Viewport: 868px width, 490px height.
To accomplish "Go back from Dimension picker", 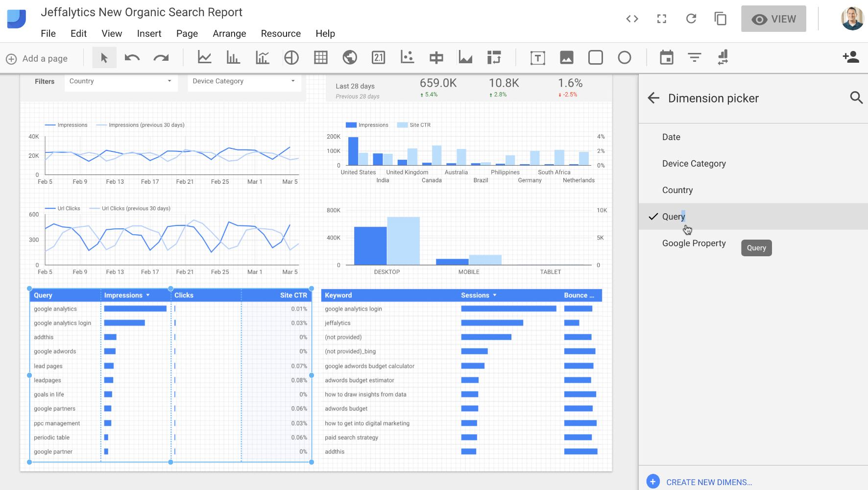I will point(653,98).
